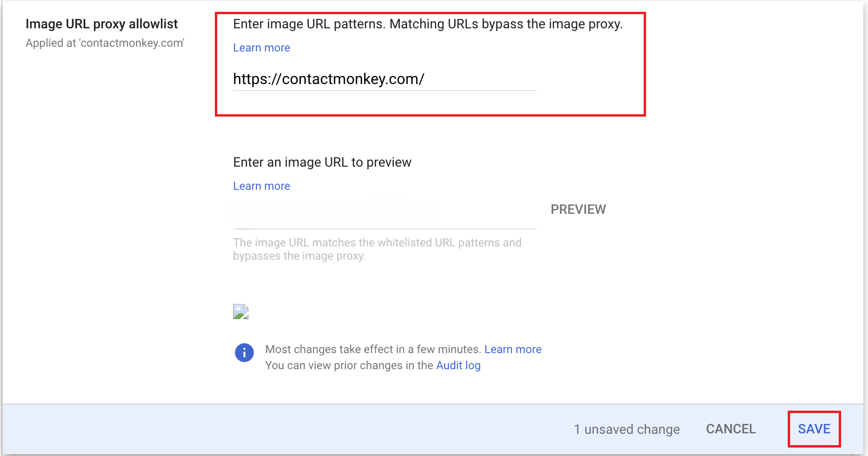Click SAVE to apply the allowlist
The image size is (868, 456).
point(814,429)
